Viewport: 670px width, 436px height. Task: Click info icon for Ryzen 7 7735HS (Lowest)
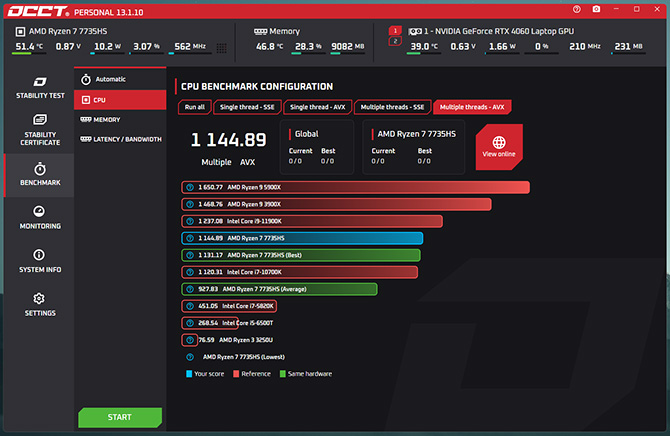[190, 357]
